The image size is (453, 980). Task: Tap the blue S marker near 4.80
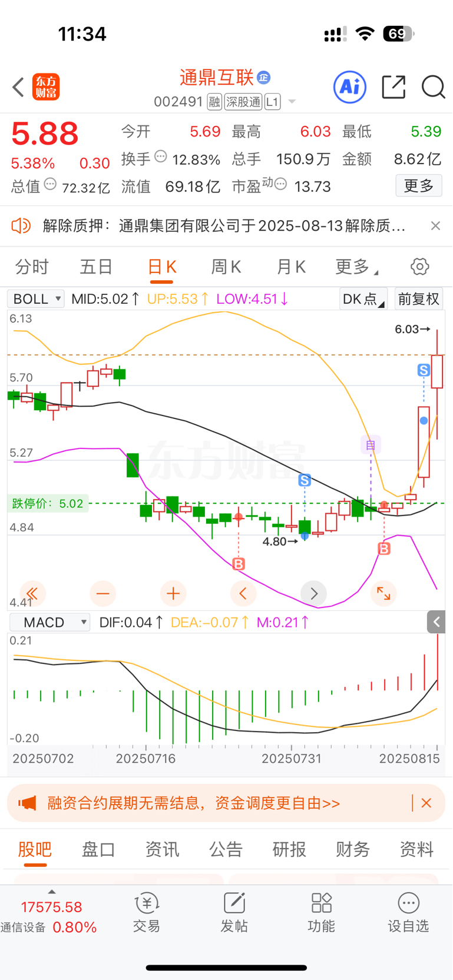point(305,480)
